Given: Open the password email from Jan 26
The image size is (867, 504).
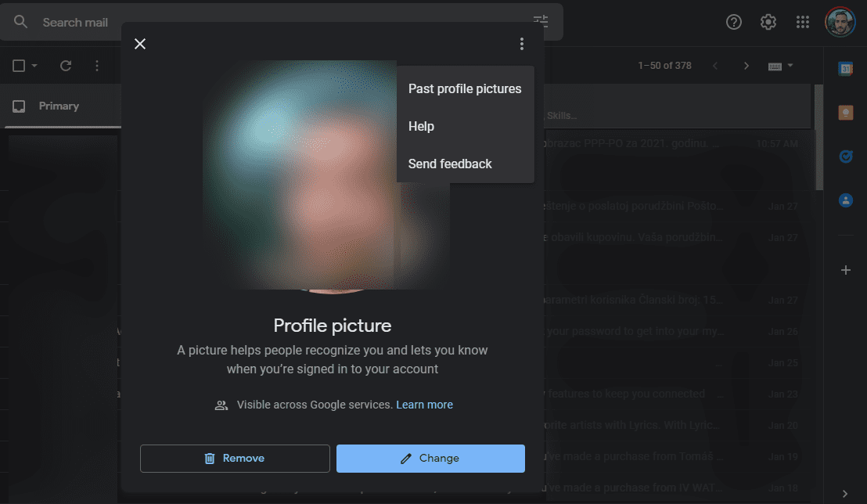Looking at the screenshot, I should (678, 331).
